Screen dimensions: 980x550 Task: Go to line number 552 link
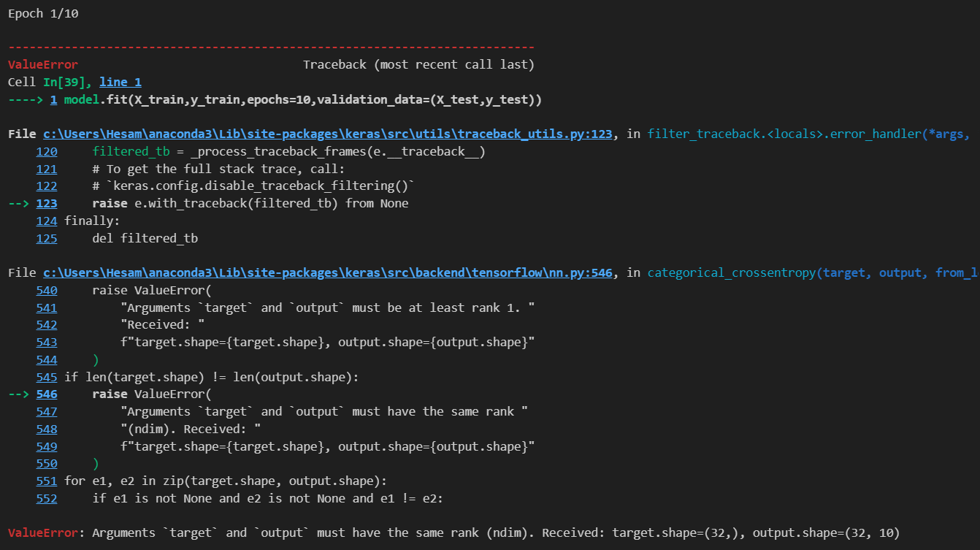click(47, 498)
